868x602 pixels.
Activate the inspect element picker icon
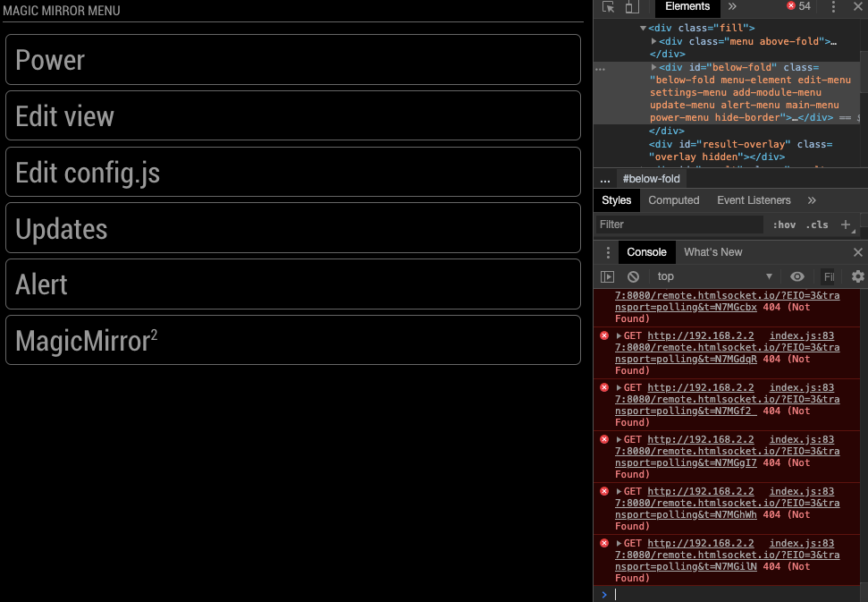609,6
